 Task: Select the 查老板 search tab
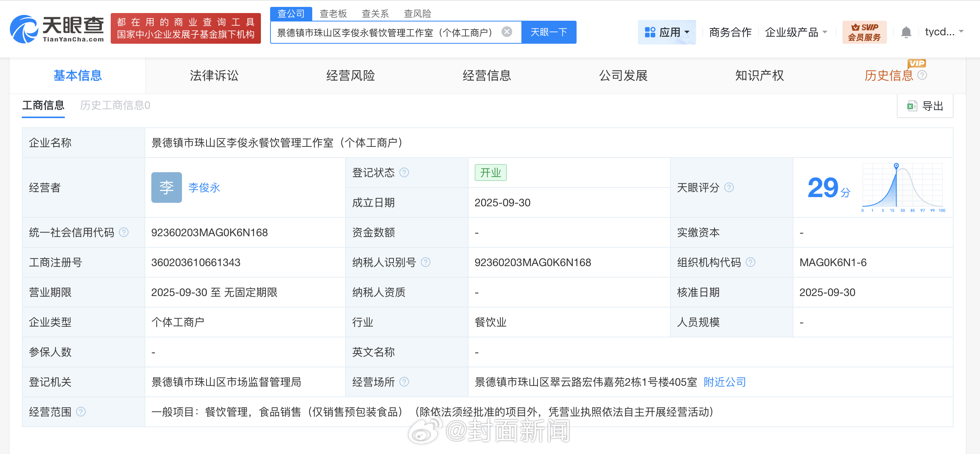coord(333,14)
